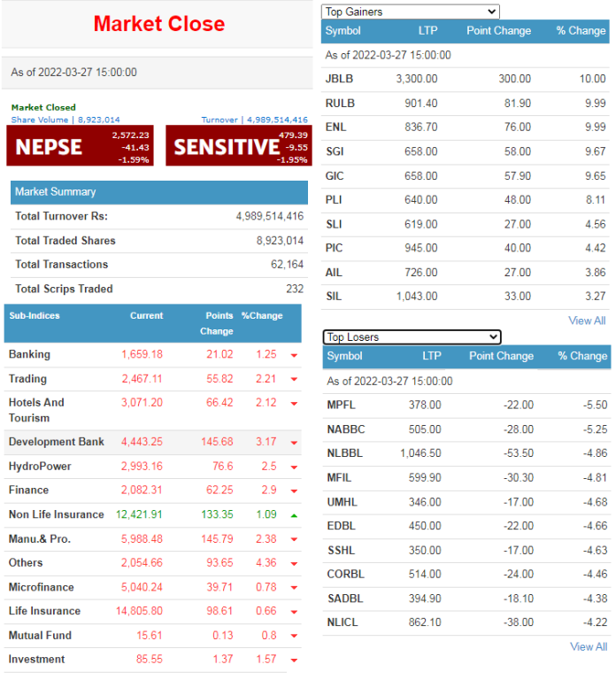The height and width of the screenshot is (680, 616).
Task: Select the NLBBL symbol in Top Losers
Action: point(344,453)
